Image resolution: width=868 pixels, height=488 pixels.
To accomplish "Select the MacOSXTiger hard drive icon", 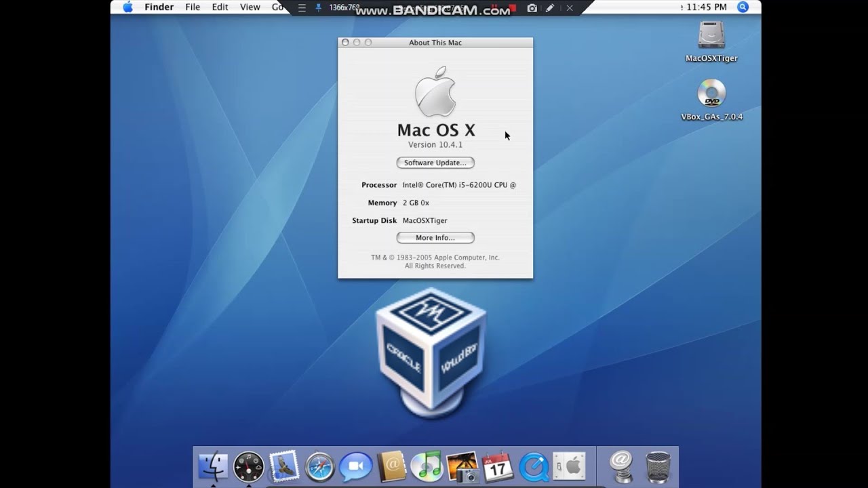I will (x=711, y=36).
